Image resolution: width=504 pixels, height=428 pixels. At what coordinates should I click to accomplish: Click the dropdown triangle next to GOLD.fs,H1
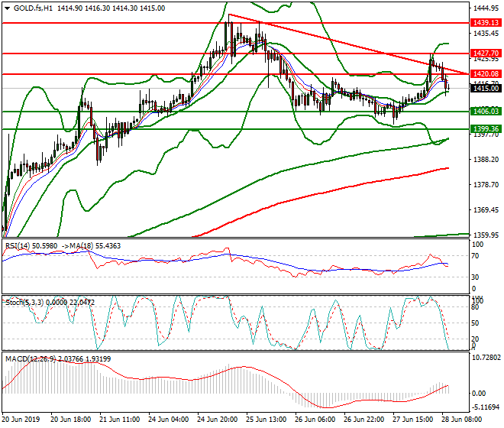(7, 8)
